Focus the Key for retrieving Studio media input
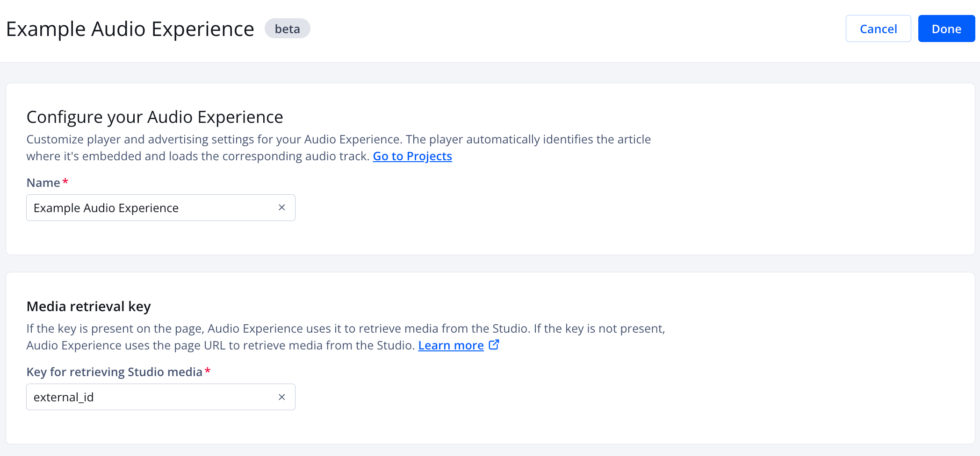The image size is (980, 456). pos(140,397)
